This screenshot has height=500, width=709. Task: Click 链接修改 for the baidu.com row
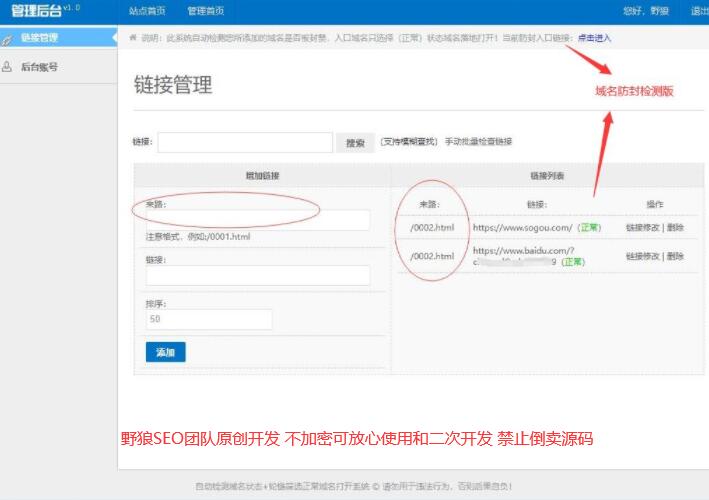(643, 257)
